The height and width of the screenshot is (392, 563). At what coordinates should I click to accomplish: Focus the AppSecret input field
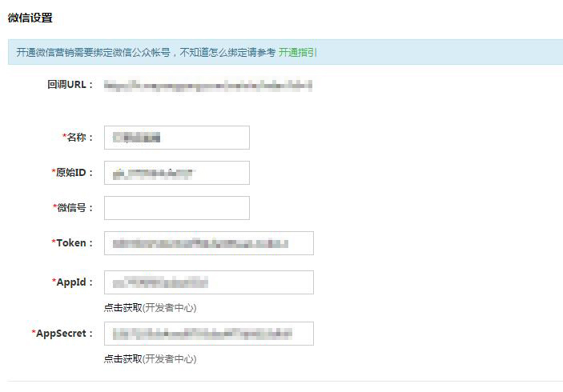pyautogui.click(x=208, y=334)
